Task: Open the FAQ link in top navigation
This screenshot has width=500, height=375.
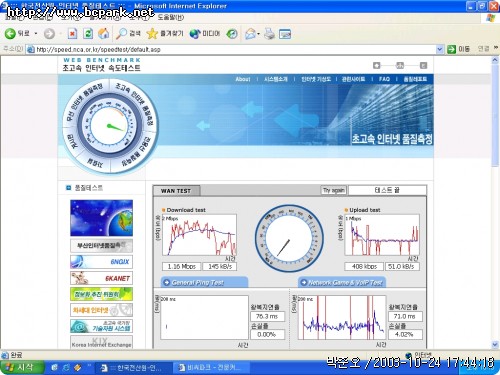Action: 384,79
